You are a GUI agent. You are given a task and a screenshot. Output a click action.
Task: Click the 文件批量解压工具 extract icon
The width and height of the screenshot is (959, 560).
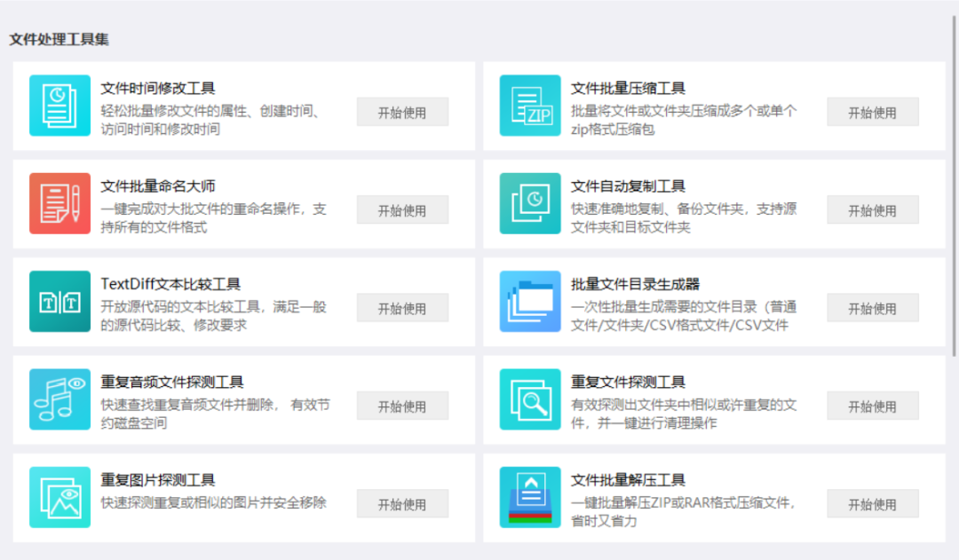pos(529,496)
